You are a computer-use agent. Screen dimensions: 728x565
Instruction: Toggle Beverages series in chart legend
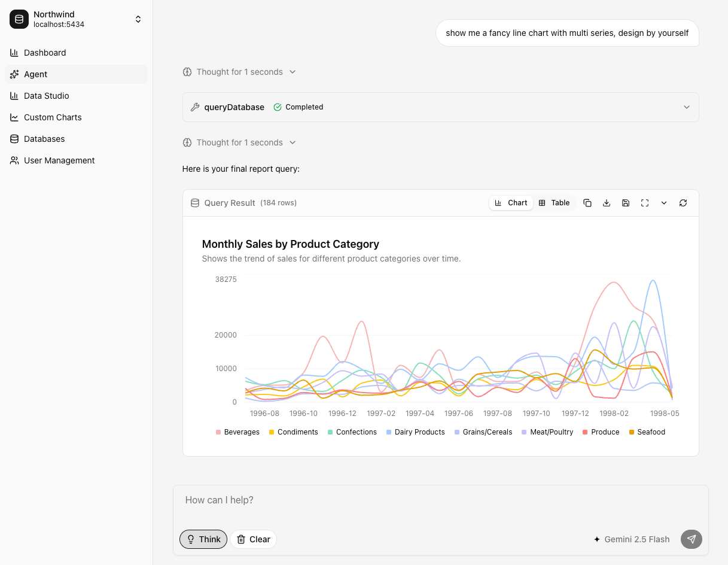(237, 432)
